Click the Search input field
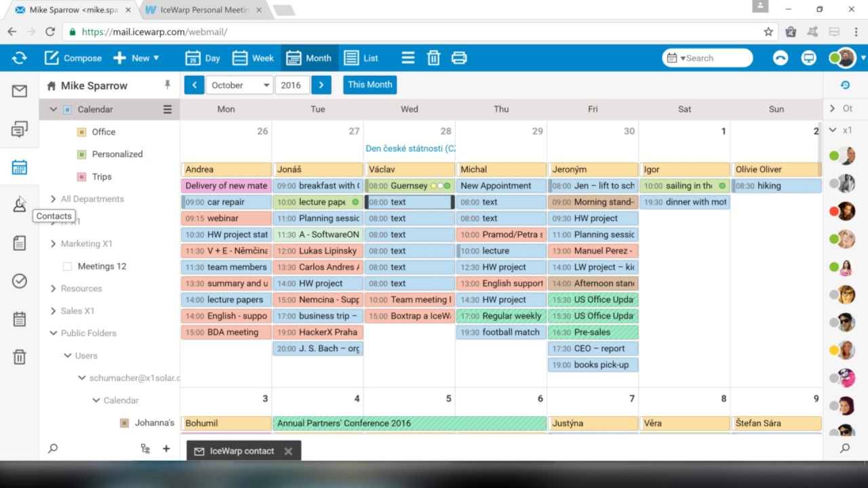Screen dimensions: 868x488 click(x=712, y=58)
